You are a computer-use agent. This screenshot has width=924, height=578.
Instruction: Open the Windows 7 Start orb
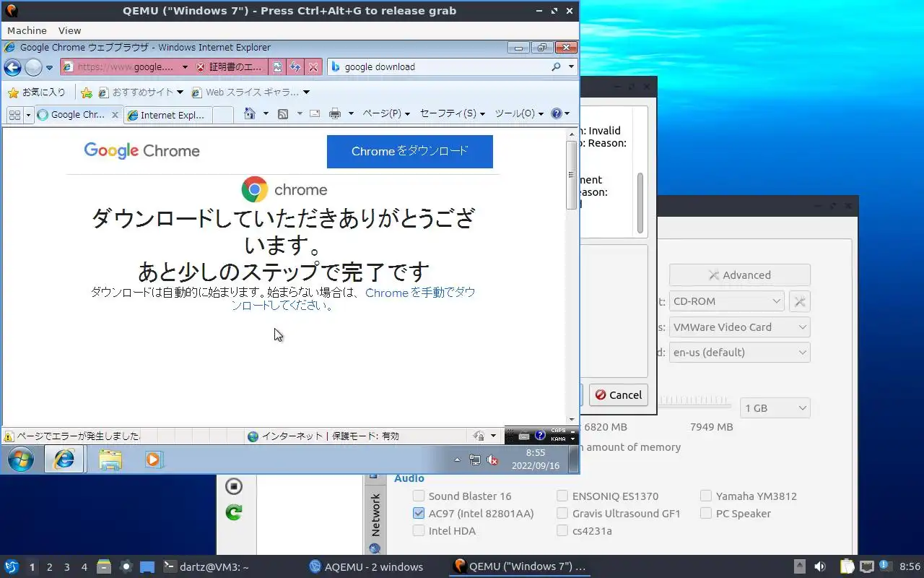coord(21,459)
